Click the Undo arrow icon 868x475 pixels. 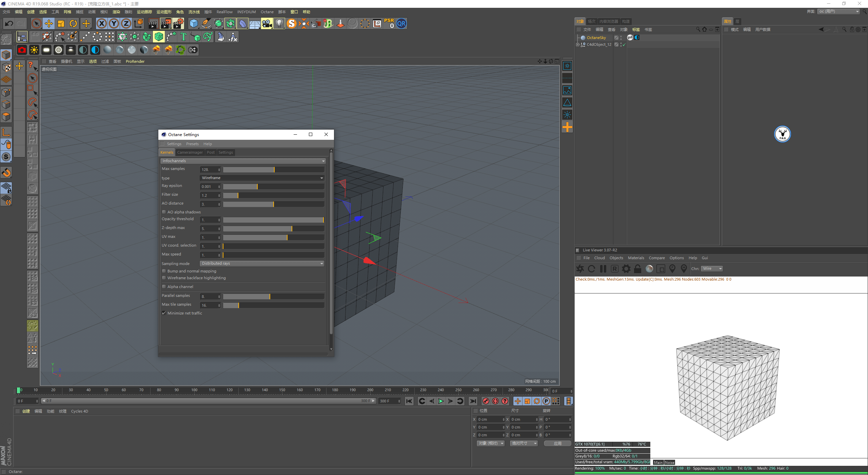click(9, 23)
